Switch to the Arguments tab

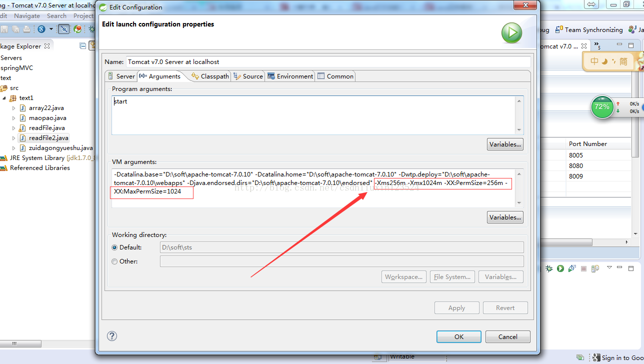[159, 76]
